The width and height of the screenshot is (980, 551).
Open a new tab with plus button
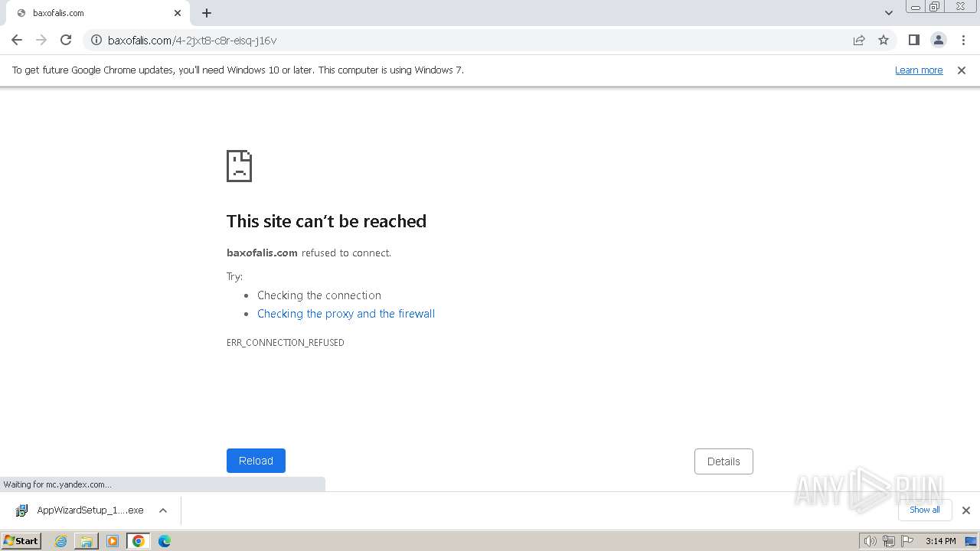[207, 13]
